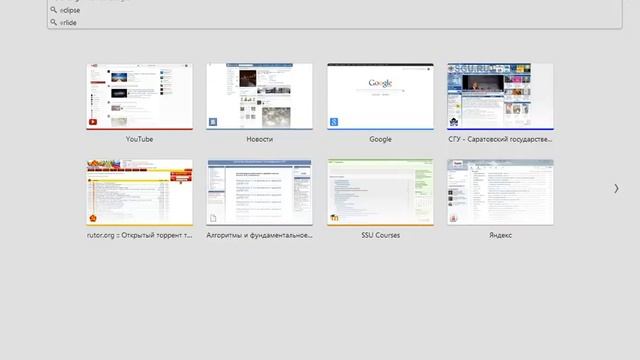Click the СГУ - Саратовский label text

tap(500, 139)
